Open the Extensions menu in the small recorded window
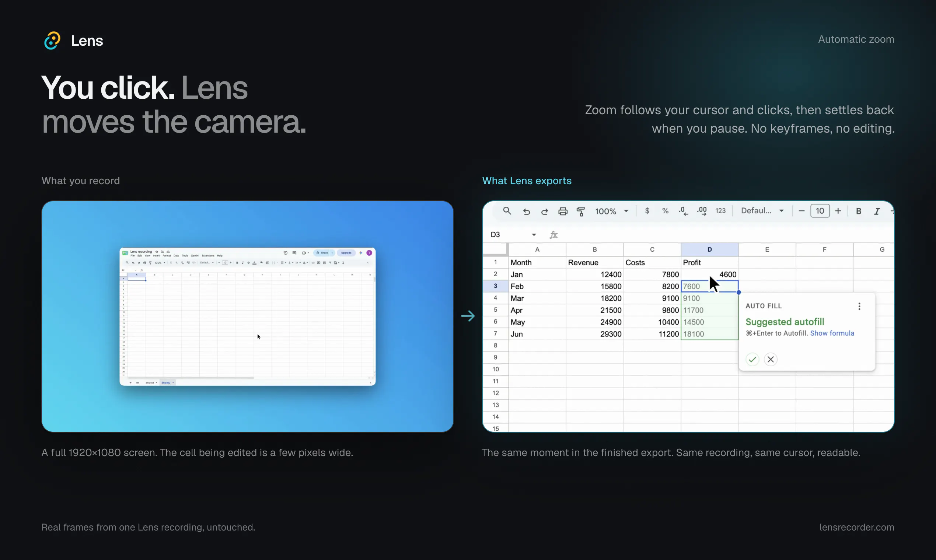The image size is (936, 560). [x=208, y=256]
